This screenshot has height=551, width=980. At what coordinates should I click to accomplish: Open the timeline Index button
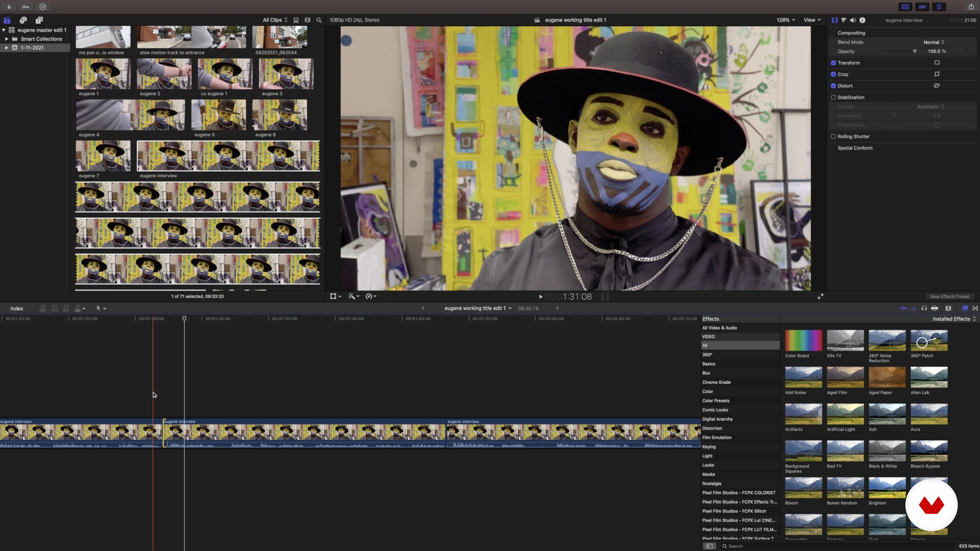[x=17, y=308]
